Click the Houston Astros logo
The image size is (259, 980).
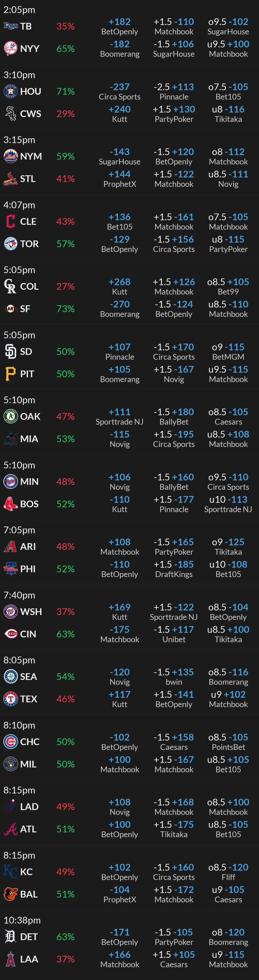(x=11, y=91)
